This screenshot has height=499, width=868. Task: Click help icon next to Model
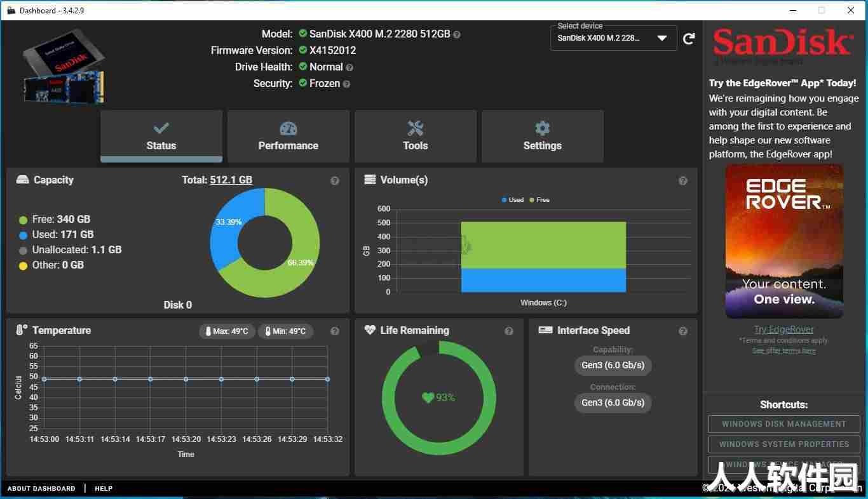point(457,34)
